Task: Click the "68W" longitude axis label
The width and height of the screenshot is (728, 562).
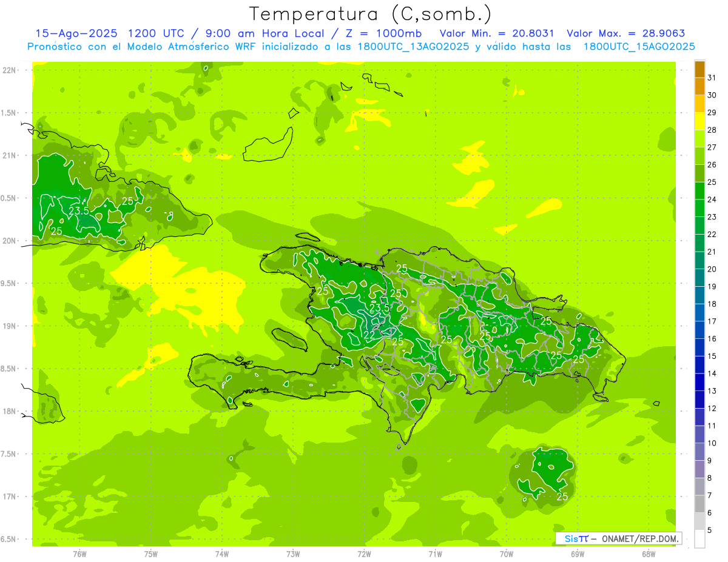Action: point(649,554)
